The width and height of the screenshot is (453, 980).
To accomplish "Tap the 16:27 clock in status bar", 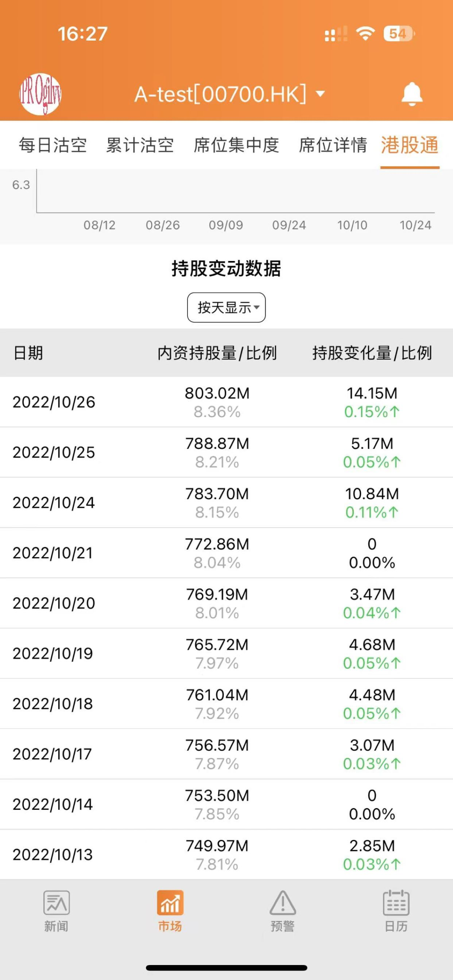I will pyautogui.click(x=82, y=34).
